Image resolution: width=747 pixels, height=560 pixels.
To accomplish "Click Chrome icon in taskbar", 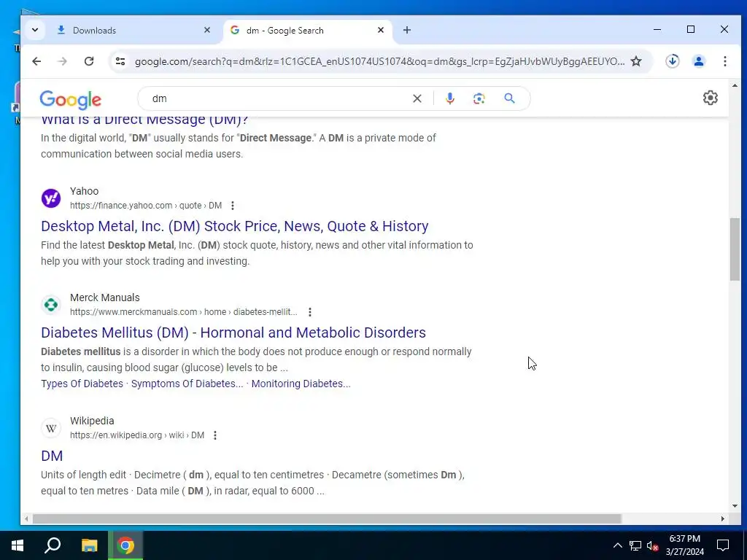I will click(125, 545).
